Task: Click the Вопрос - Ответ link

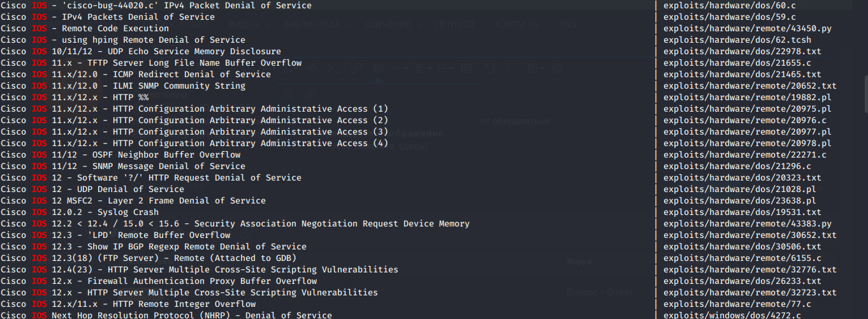Action: pos(600,292)
